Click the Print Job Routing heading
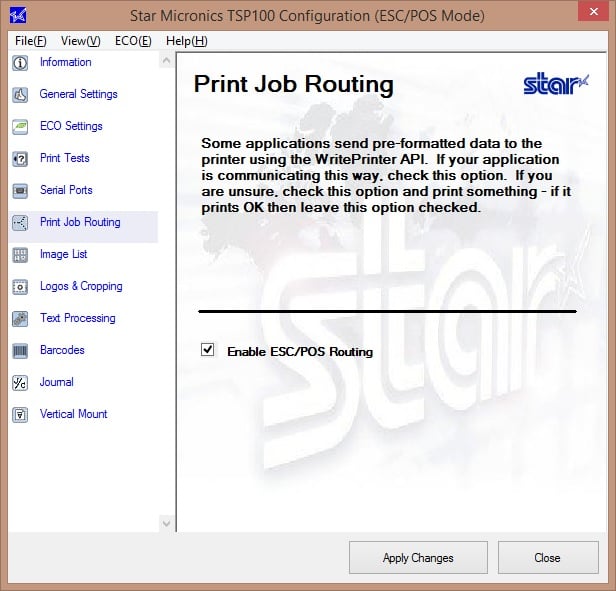 tap(293, 84)
